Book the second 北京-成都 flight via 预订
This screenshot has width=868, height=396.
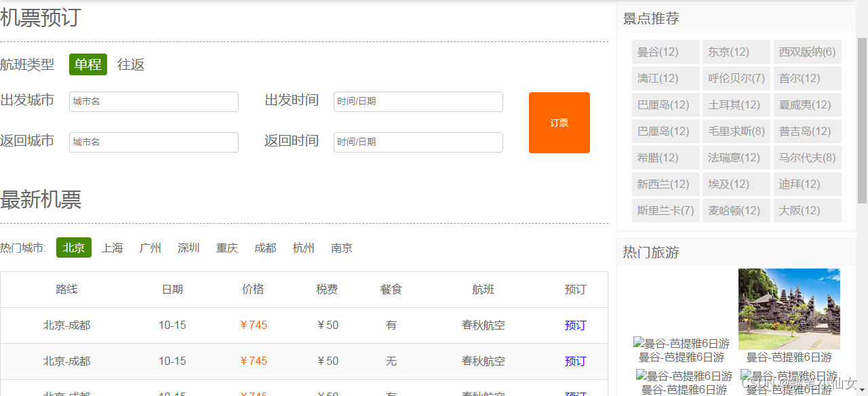(575, 361)
